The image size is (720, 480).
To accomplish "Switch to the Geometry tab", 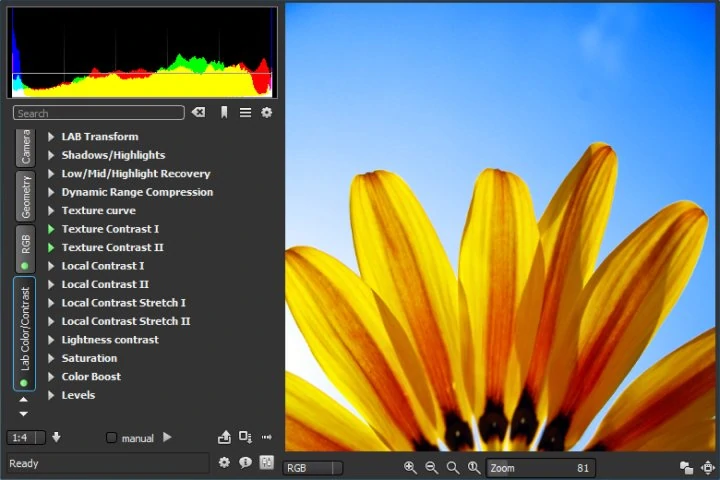I will point(25,197).
